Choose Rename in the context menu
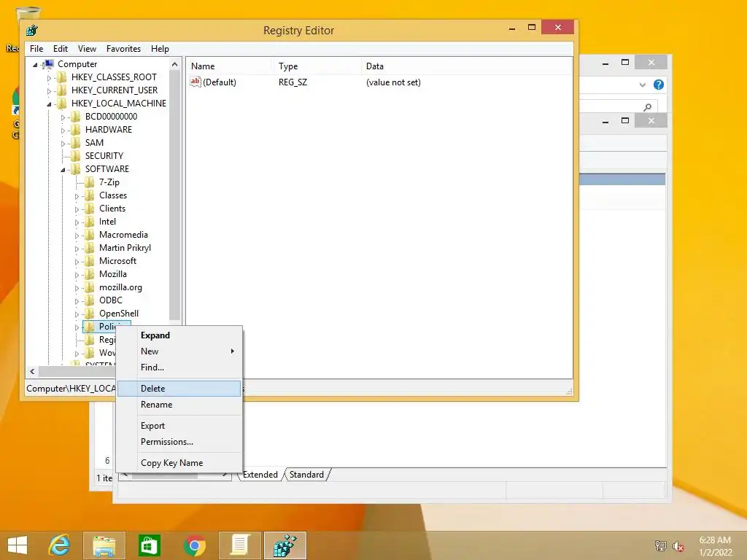Viewport: 747px width, 560px height. tap(179, 405)
